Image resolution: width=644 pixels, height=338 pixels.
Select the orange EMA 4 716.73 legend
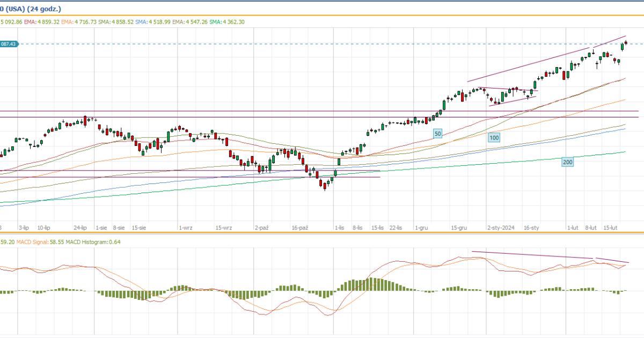(79, 22)
